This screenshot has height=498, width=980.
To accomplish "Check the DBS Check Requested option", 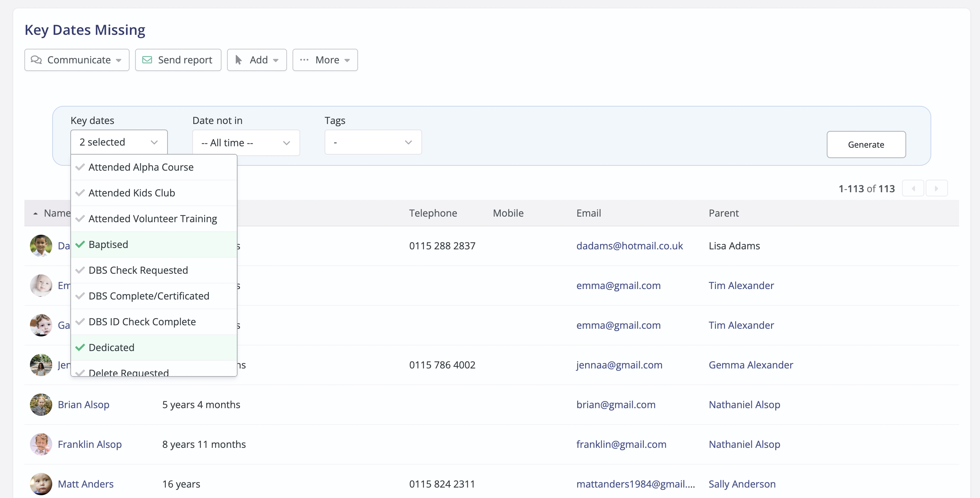I will [x=138, y=270].
